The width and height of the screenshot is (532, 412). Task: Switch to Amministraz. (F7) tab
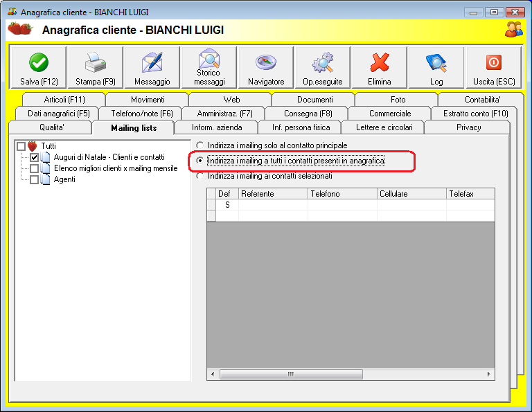point(224,114)
